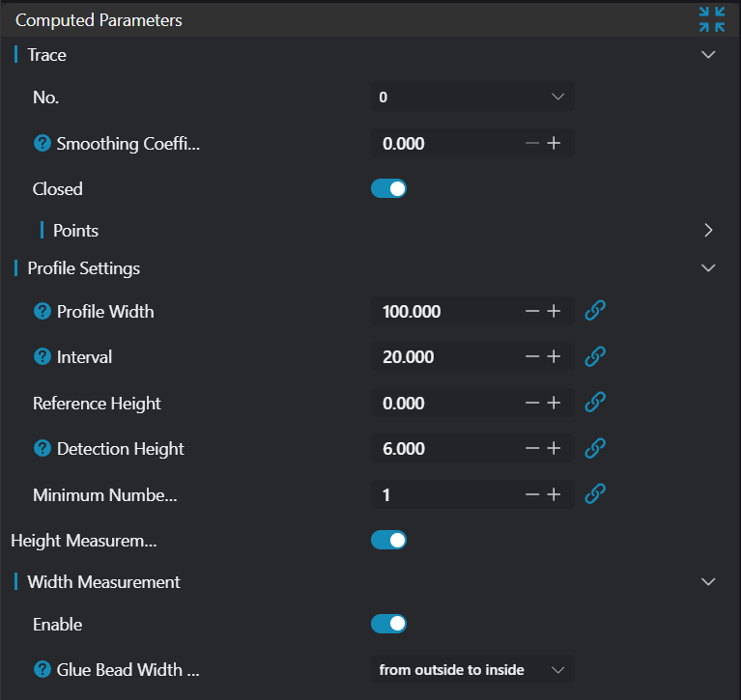The image size is (741, 700).
Task: Click link icon beside Detection Height
Action: click(x=596, y=448)
